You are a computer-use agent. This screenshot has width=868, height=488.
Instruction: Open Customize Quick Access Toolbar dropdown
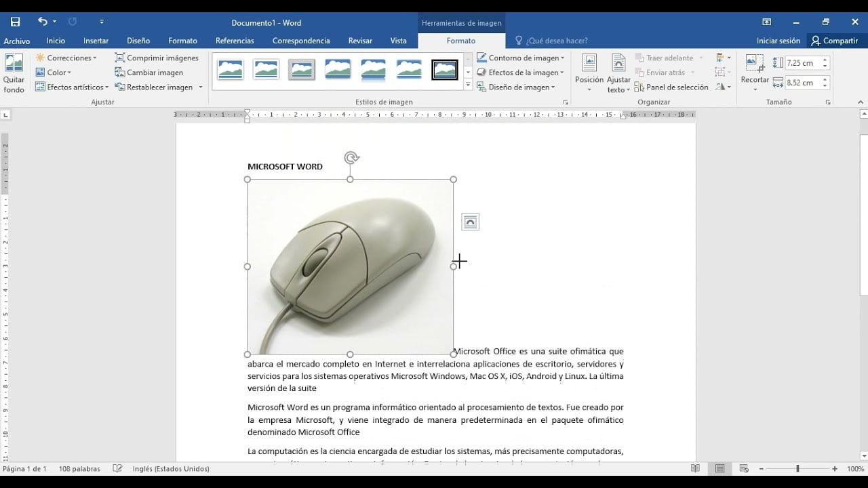[102, 22]
